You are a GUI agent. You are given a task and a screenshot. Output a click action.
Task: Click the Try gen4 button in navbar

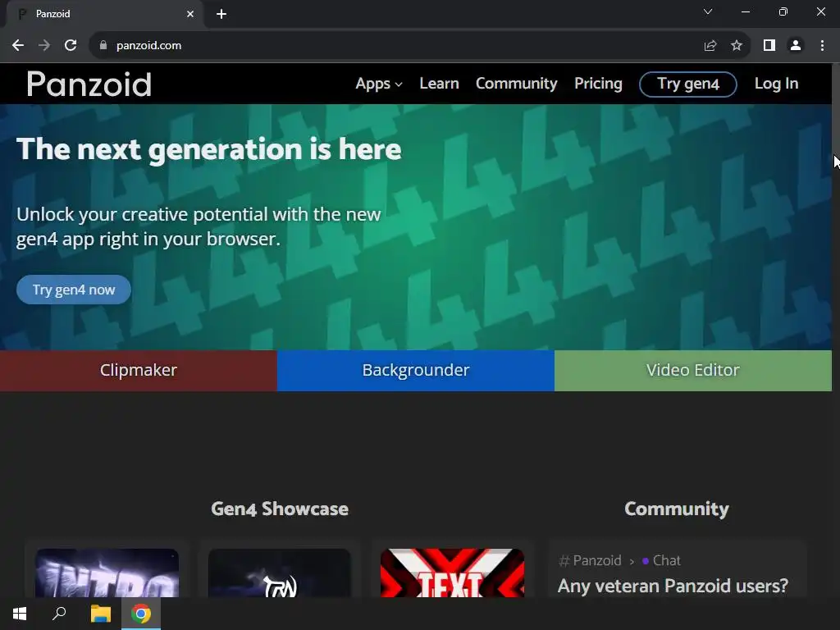pos(688,84)
